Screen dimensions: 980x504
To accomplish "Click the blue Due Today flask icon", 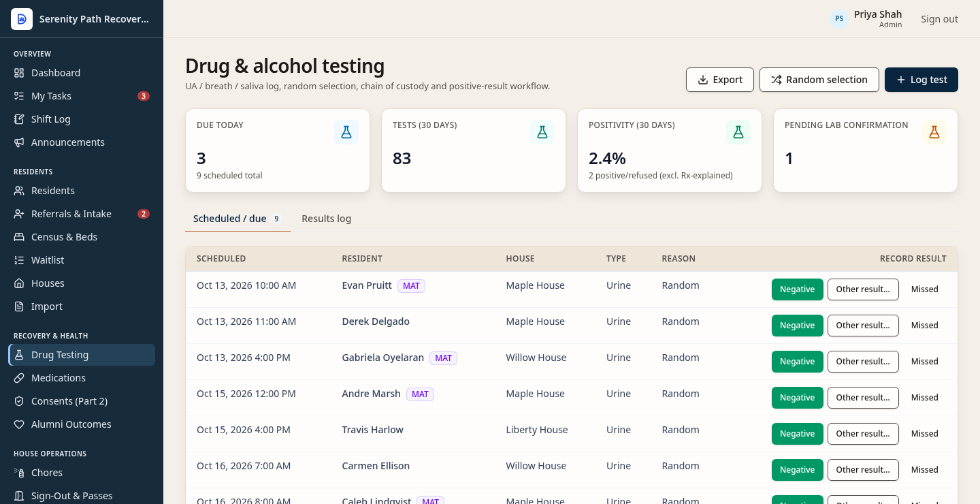I will point(346,132).
